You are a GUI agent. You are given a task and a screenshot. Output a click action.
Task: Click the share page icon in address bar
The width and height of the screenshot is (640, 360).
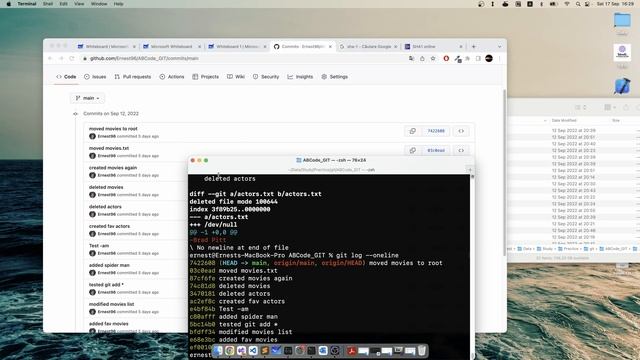pos(422,58)
